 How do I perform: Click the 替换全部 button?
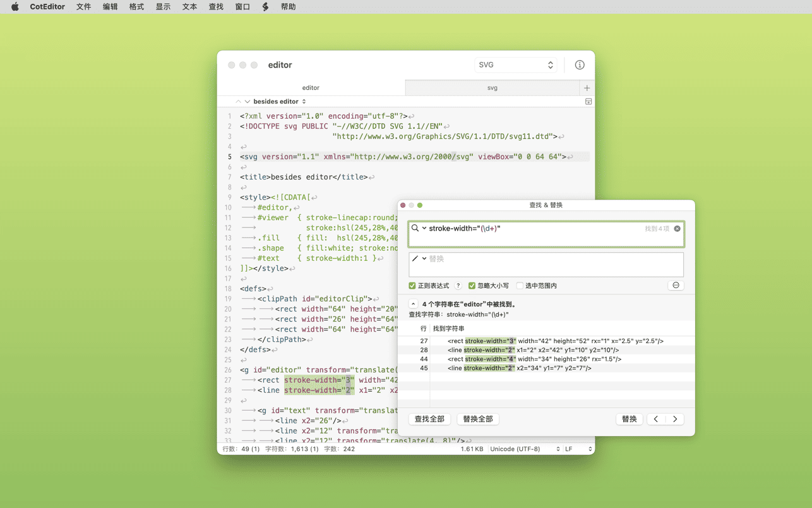[477, 419]
